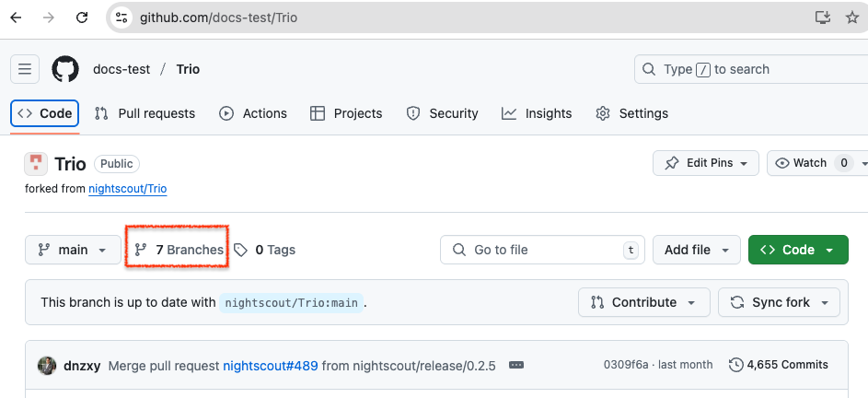868x398 pixels.
Task: Click the Go to file search field
Action: point(543,250)
